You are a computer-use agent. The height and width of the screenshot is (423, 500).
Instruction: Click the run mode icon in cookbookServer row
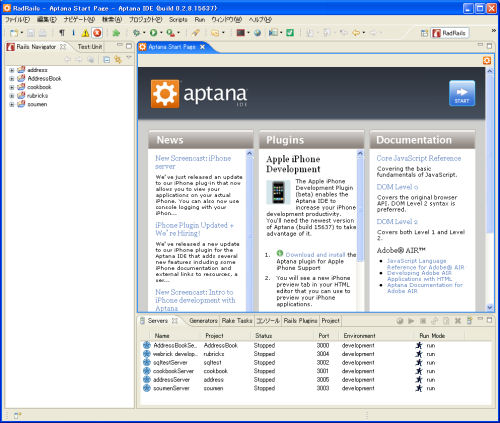point(419,371)
